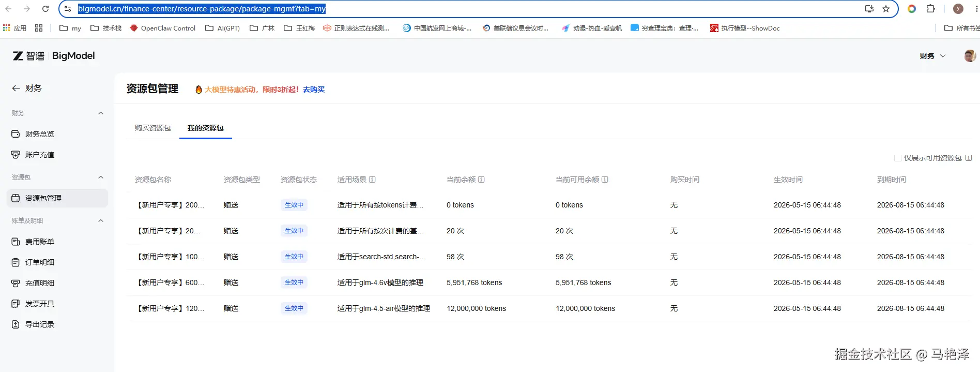Screen dimensions: 980x372
Task: Go back in browser history
Action: coord(8,9)
